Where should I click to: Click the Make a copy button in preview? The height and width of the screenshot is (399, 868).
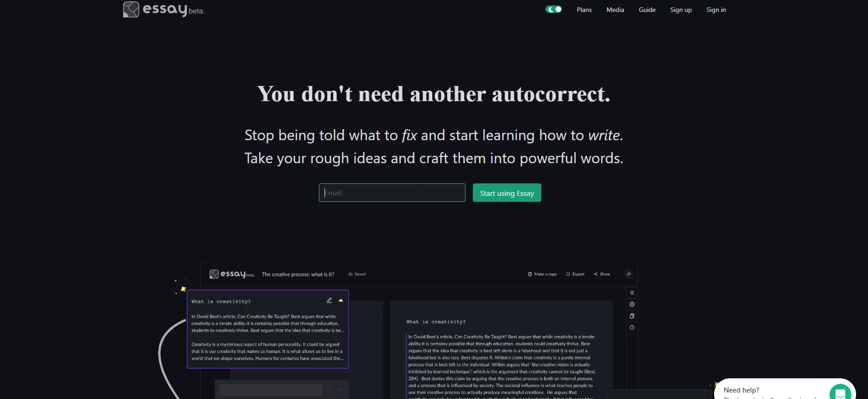coord(542,274)
